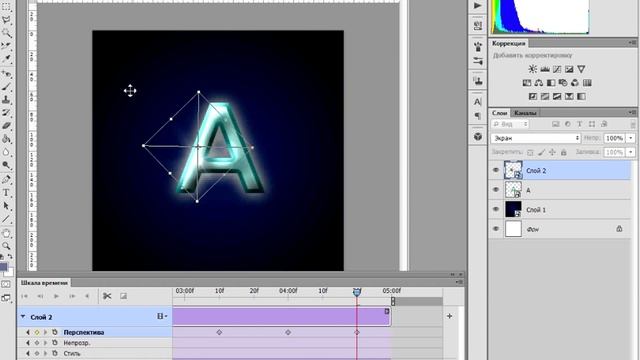Open the Шкала времени panel flyout menu
Screen dimensions: 640x360
tap(459, 282)
